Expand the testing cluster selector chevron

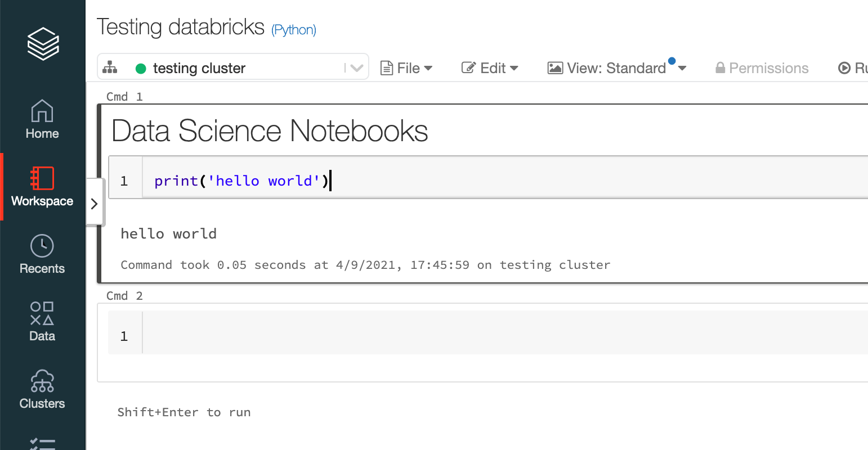(356, 67)
